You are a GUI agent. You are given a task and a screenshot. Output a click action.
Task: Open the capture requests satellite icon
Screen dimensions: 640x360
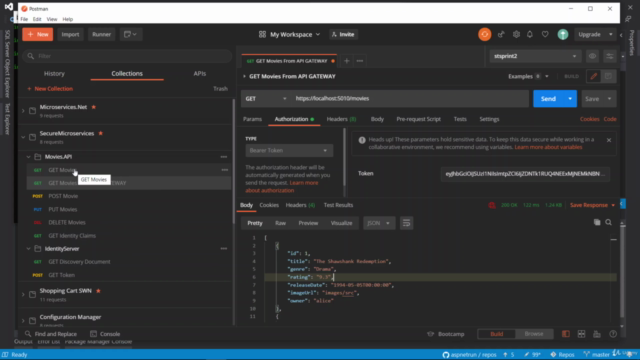point(501,35)
